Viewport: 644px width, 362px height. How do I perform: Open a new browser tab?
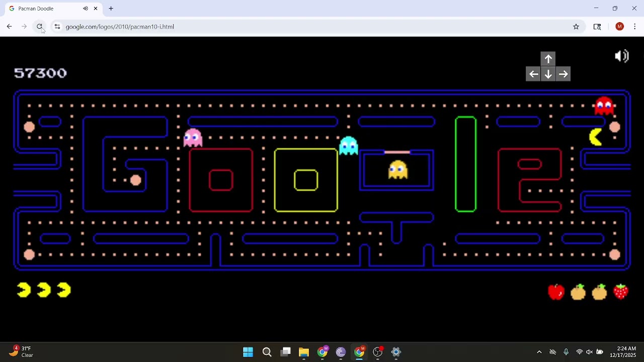point(111,9)
